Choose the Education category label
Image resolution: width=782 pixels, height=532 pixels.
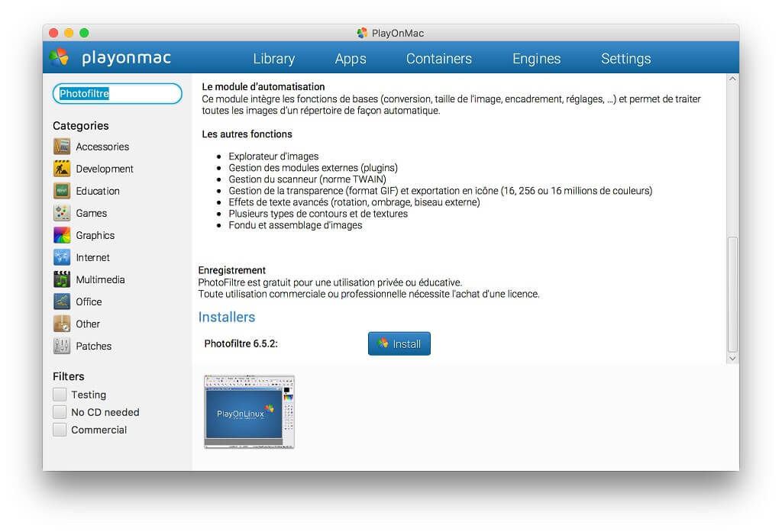98,191
